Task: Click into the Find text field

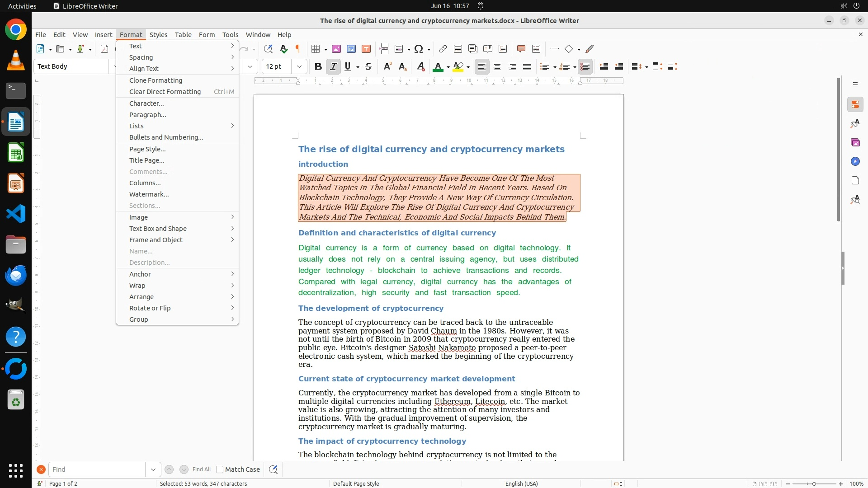Action: pyautogui.click(x=97, y=469)
